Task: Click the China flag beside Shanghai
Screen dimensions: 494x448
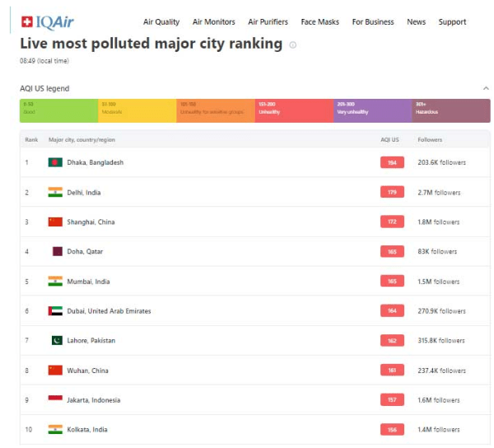Action: [55, 222]
